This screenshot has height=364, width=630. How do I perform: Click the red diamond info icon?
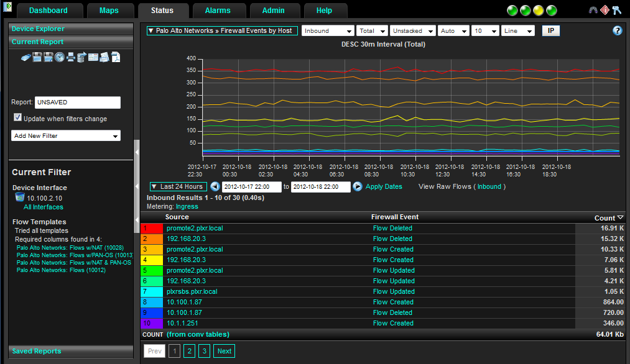click(x=604, y=11)
